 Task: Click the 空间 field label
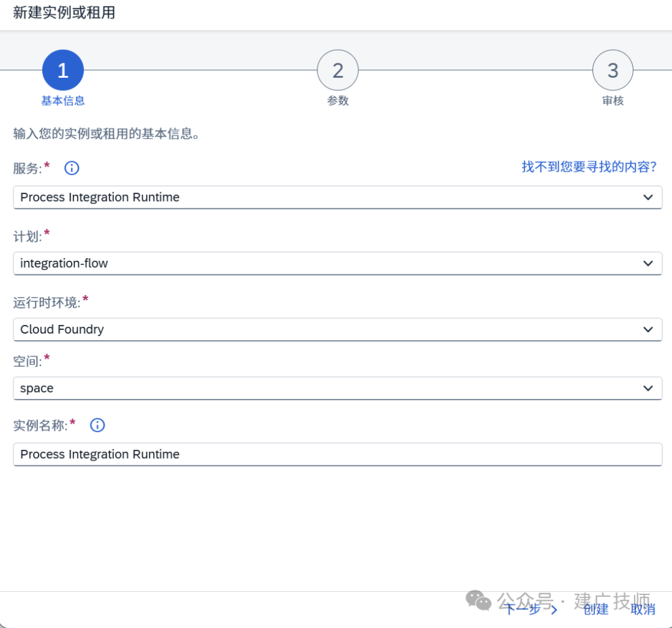pyautogui.click(x=27, y=361)
